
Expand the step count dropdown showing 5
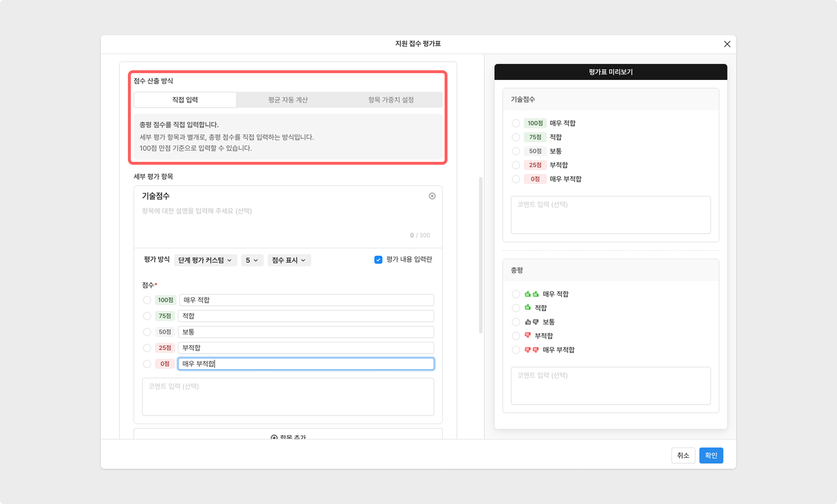tap(252, 260)
